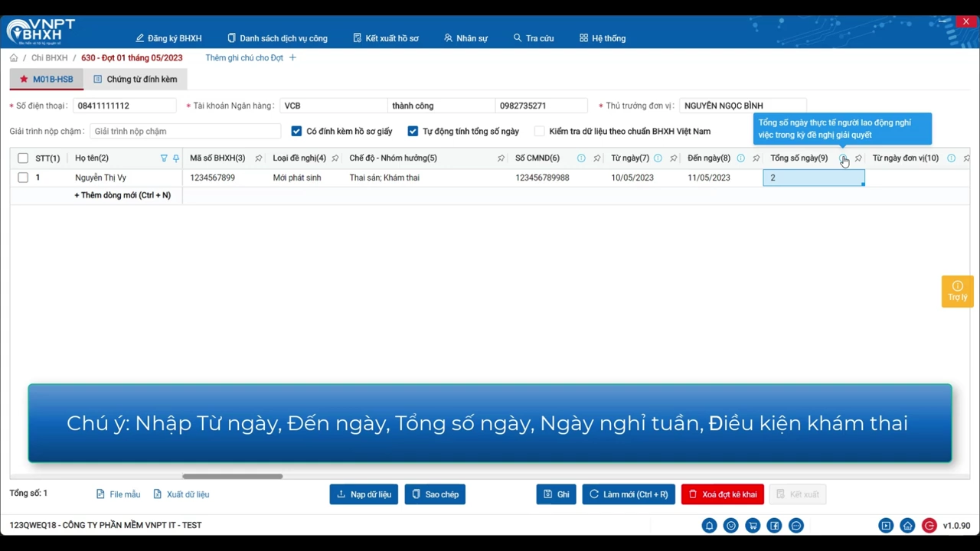Click the Giải trình nộp chậm input field

186,132
